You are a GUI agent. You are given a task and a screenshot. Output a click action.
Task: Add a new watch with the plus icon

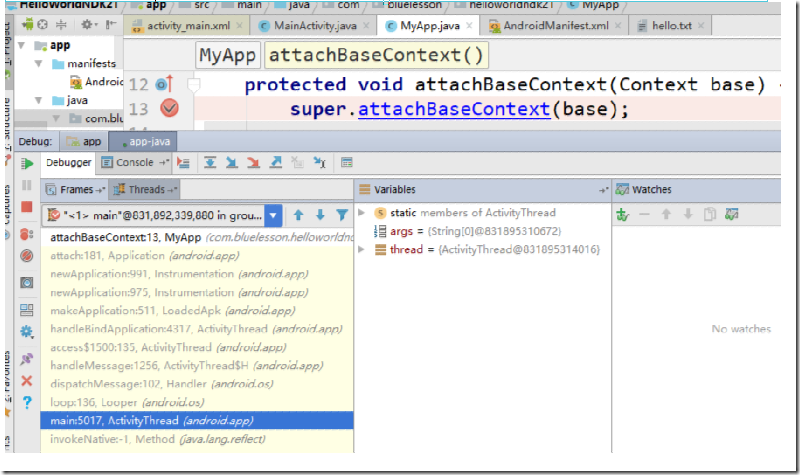(622, 215)
